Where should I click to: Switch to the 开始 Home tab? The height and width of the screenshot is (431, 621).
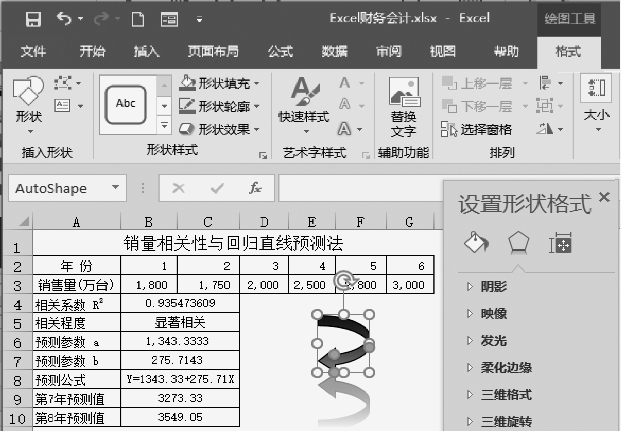point(92,51)
